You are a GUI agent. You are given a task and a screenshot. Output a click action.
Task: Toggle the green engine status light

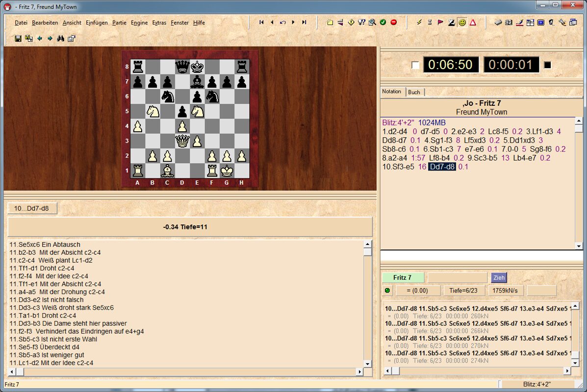[x=387, y=291]
